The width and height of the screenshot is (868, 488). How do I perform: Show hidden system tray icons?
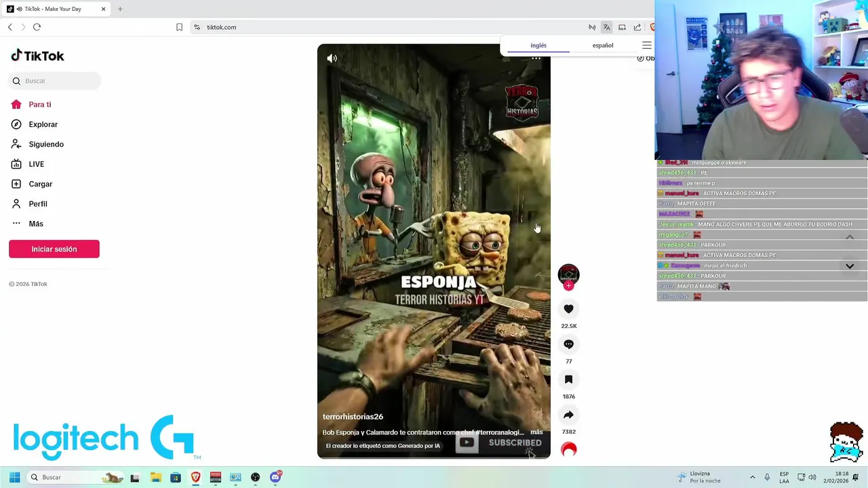click(752, 477)
